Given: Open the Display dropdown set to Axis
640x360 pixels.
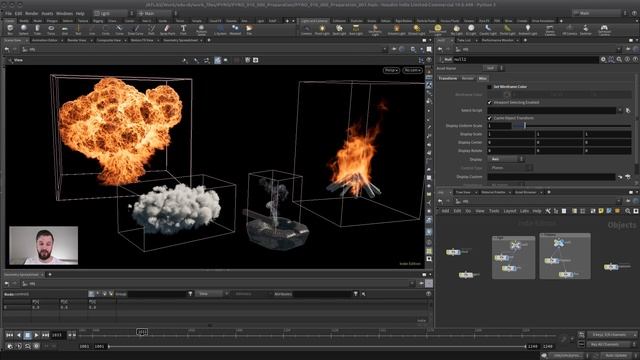Looking at the screenshot, I should tap(506, 159).
